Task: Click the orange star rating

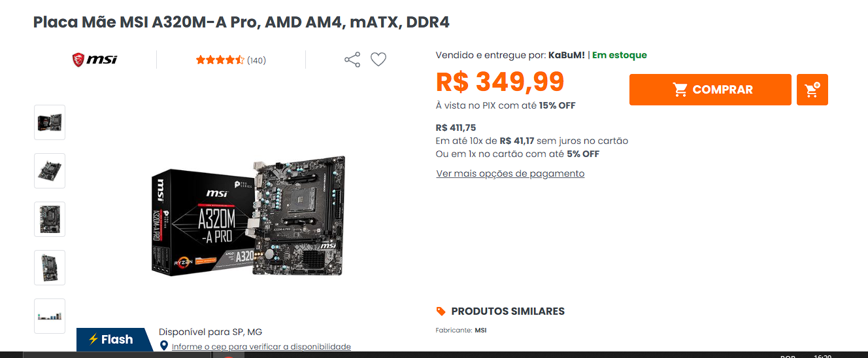Action: tap(220, 60)
